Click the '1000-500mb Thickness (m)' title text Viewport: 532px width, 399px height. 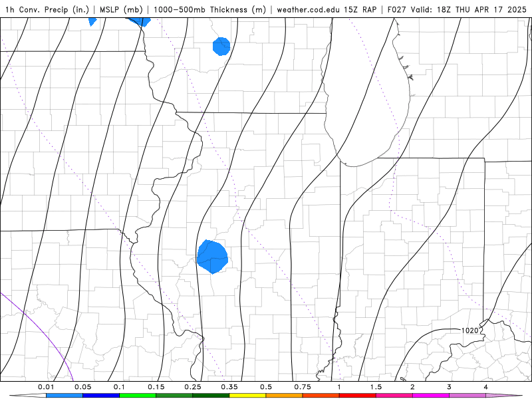pos(209,9)
